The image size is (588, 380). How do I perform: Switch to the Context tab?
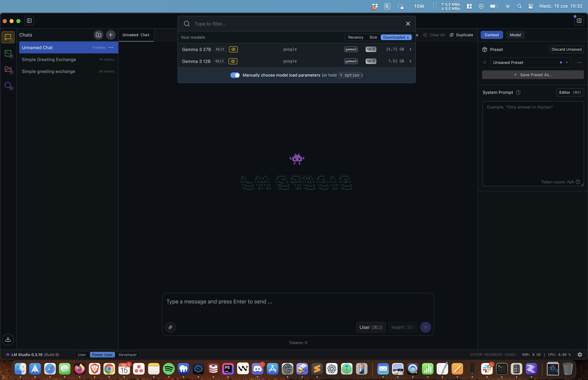point(492,35)
